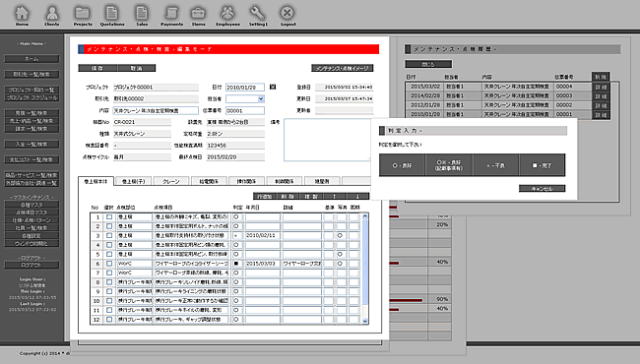The height and width of the screenshot is (364, 640).
Task: Open the Settings wrench icon
Action: (258, 13)
